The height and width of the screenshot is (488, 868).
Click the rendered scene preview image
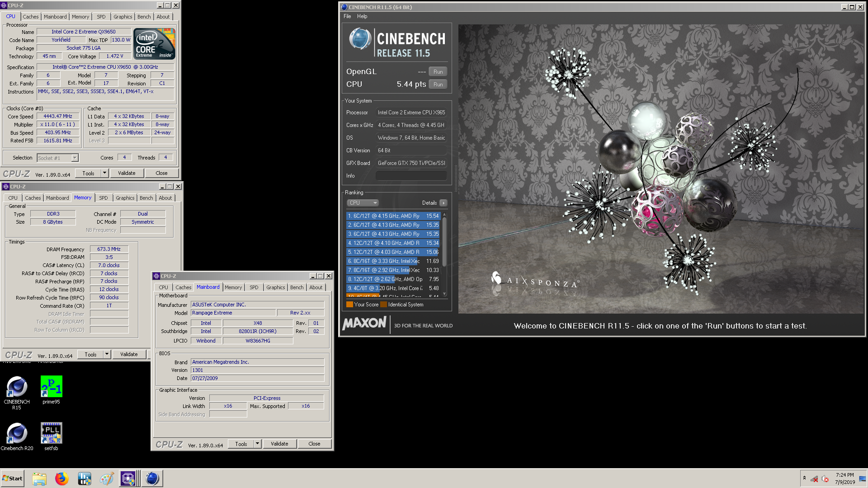[x=661, y=169]
